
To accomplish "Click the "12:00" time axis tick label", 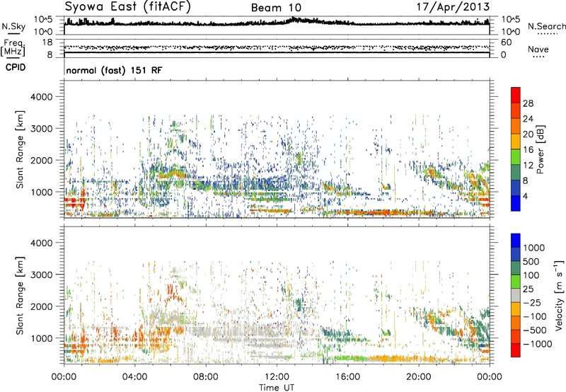I will [277, 377].
